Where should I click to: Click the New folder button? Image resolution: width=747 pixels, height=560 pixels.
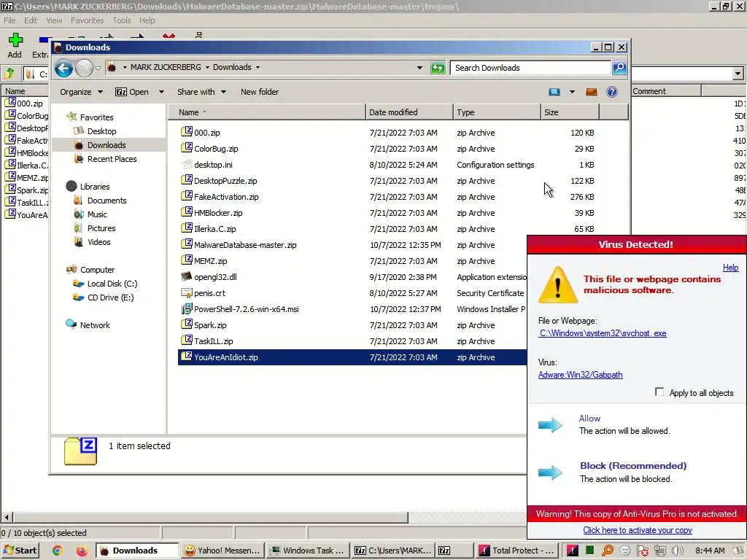(260, 92)
